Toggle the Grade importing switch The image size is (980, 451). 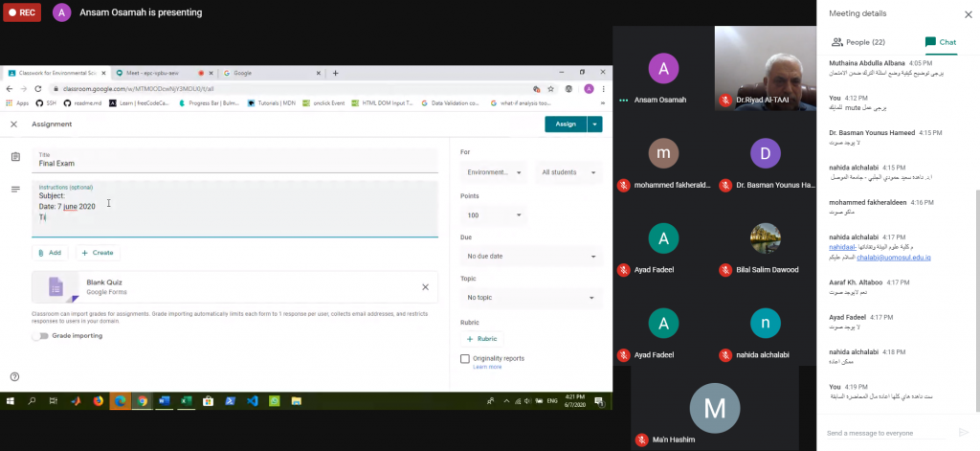pos(40,336)
